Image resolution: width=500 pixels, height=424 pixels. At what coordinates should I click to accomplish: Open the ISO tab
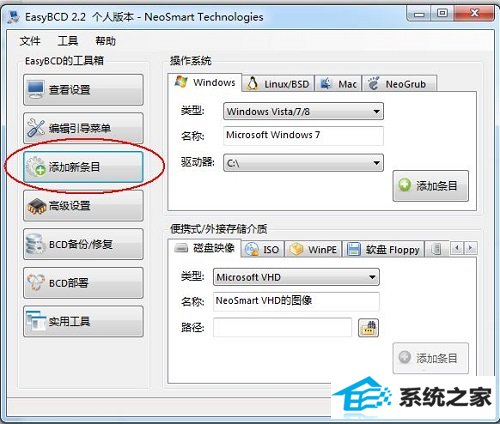pyautogui.click(x=262, y=249)
